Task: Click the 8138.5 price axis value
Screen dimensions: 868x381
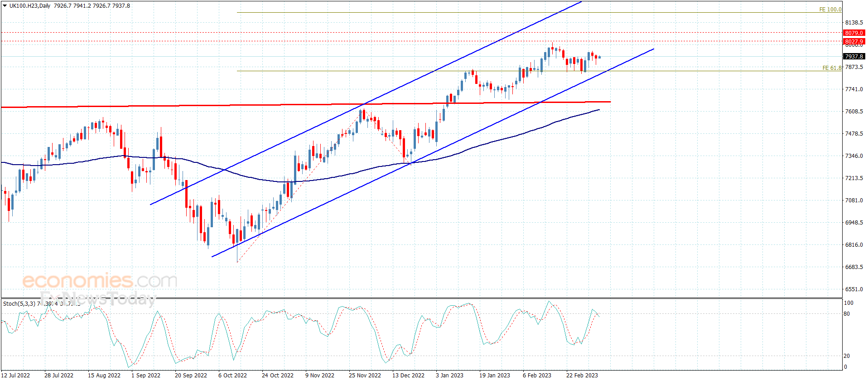Action: (854, 22)
